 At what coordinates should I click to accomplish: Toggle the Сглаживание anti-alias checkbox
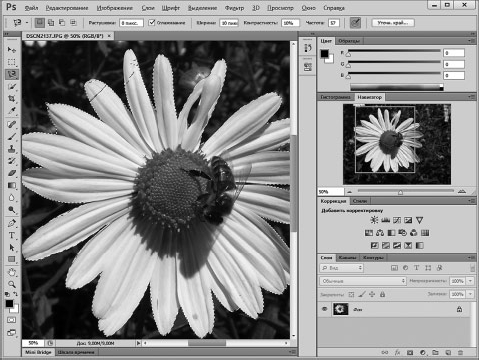152,23
